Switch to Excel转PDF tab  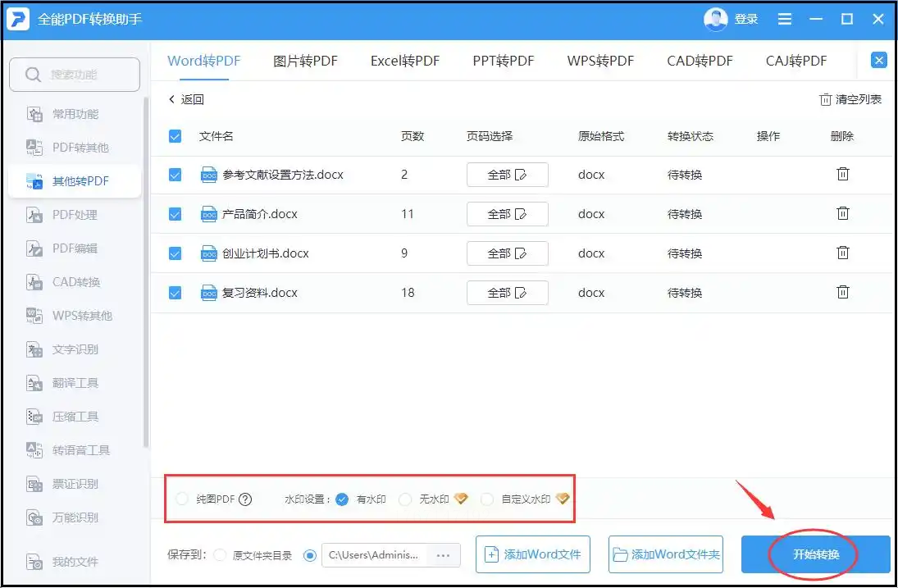(x=405, y=61)
